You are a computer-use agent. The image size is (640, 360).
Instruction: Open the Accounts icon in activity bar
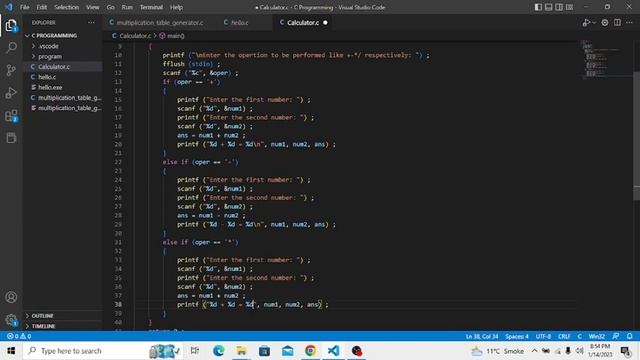11,297
